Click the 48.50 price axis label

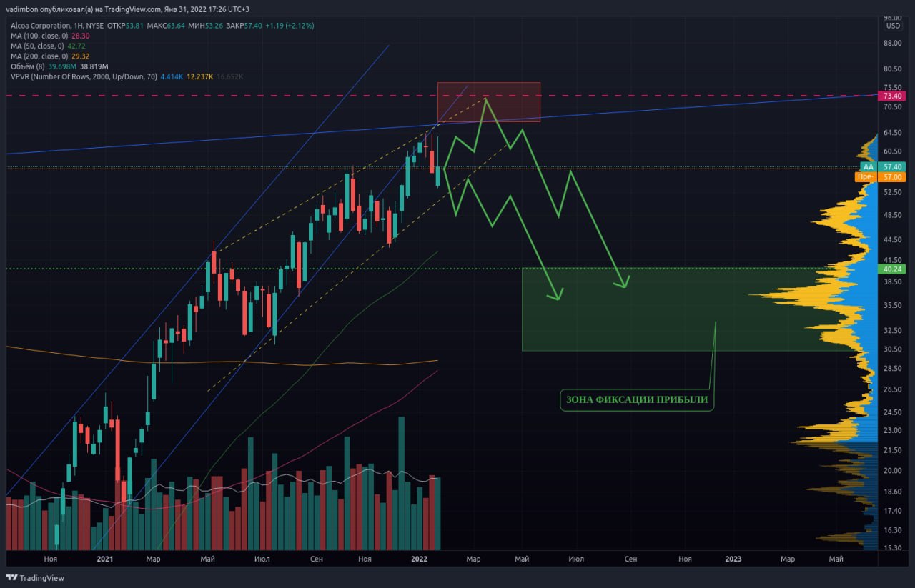[893, 215]
